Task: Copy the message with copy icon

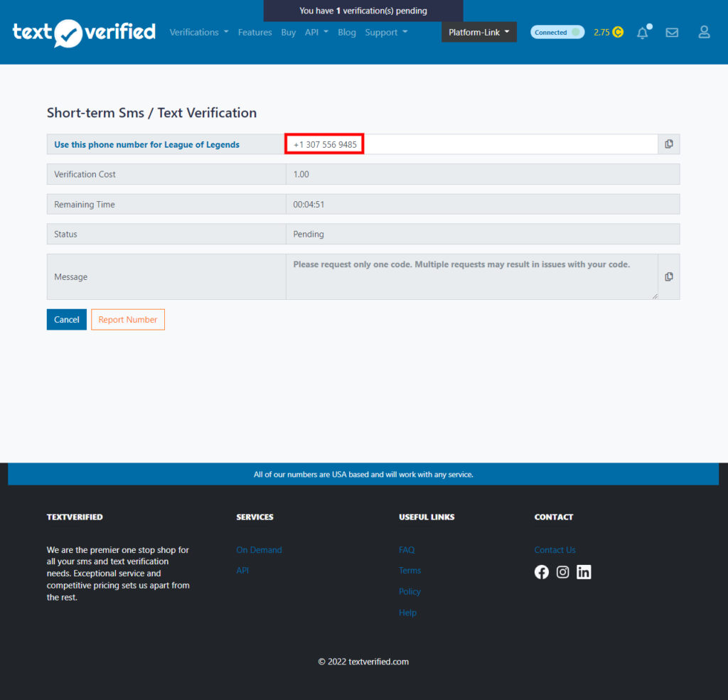Action: tap(668, 276)
